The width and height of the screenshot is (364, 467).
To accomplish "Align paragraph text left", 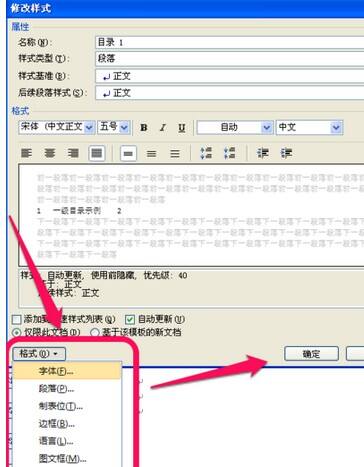I will tap(27, 153).
